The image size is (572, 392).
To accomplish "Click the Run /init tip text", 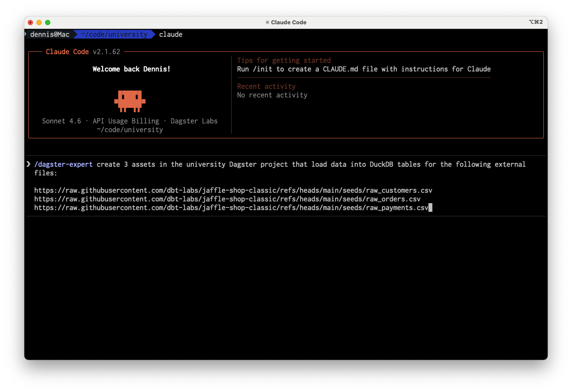I will coord(363,69).
